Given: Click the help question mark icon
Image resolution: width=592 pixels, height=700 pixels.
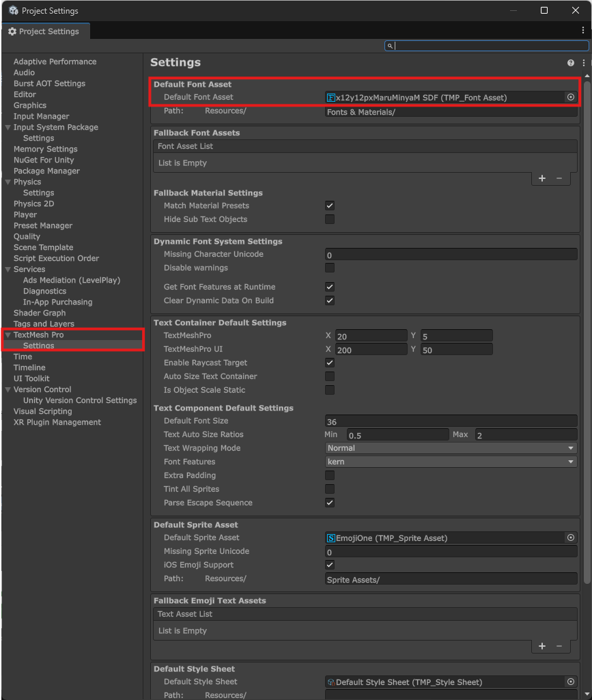Looking at the screenshot, I should click(x=571, y=63).
